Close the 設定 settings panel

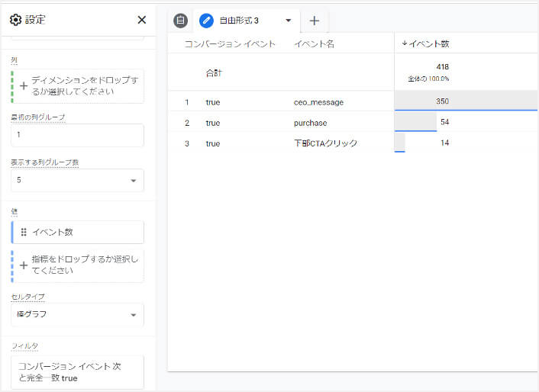click(142, 20)
